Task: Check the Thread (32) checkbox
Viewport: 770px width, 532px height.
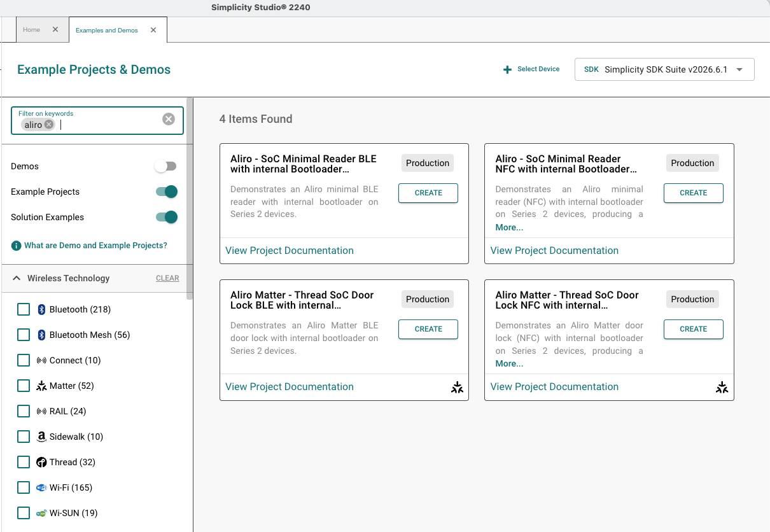Action: [x=24, y=462]
